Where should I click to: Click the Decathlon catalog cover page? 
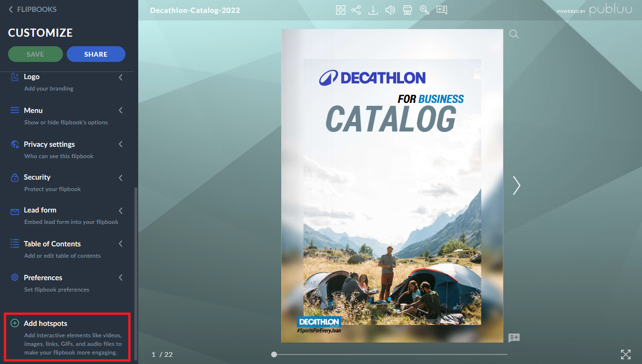(x=392, y=185)
